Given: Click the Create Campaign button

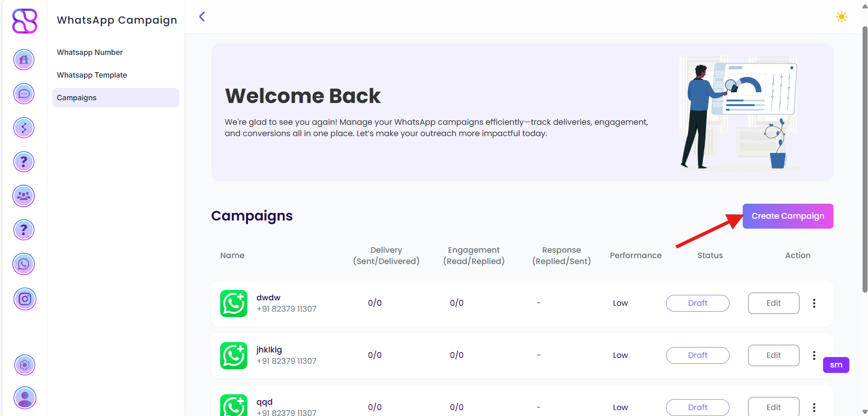Looking at the screenshot, I should (788, 216).
